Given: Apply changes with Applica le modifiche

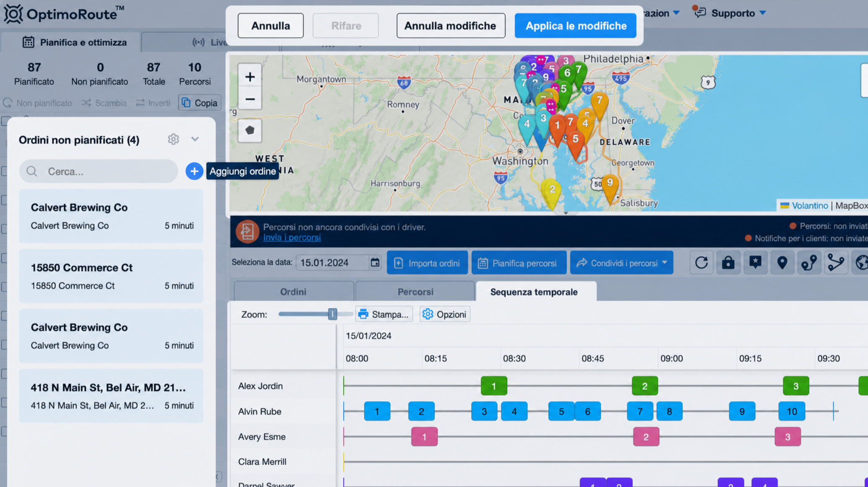Looking at the screenshot, I should pos(576,26).
